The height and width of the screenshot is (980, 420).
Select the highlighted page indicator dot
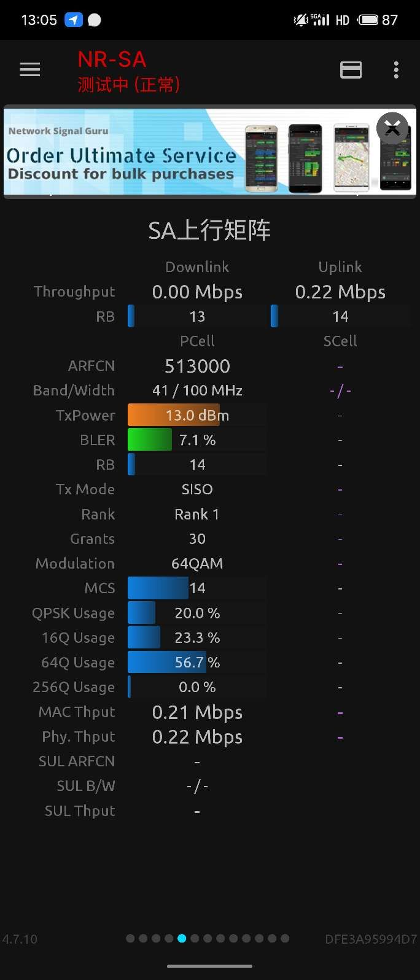[x=182, y=938]
